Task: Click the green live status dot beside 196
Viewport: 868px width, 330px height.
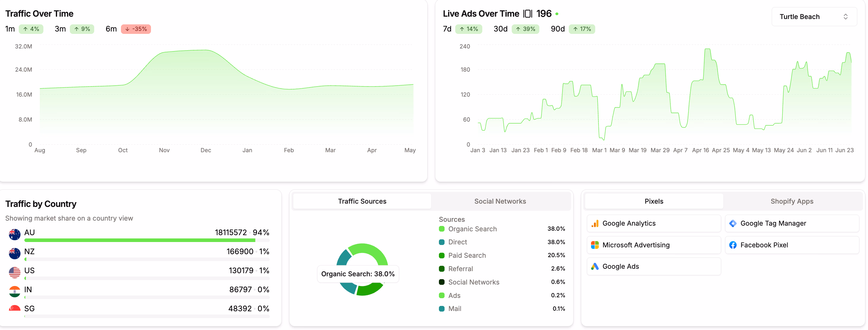Action: point(557,14)
